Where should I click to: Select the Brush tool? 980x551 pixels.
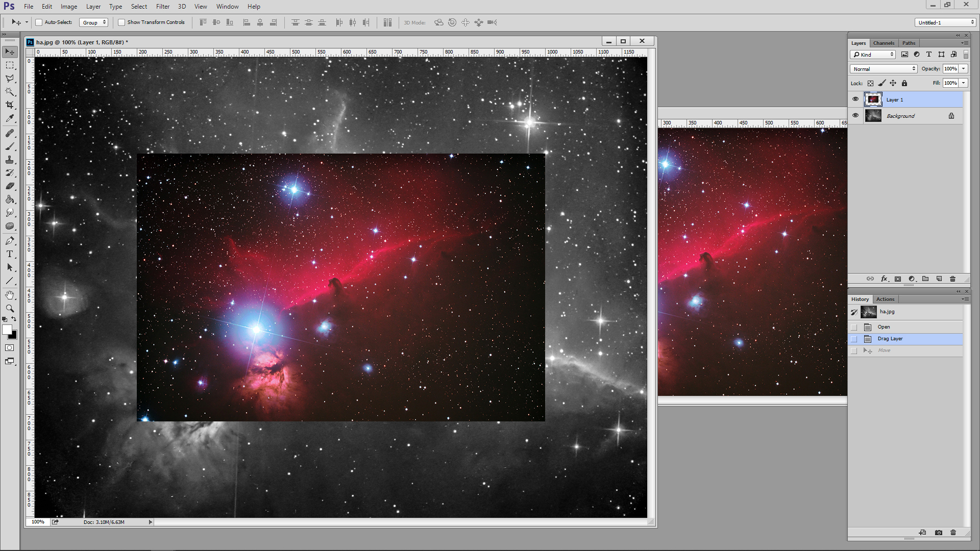[x=10, y=146]
